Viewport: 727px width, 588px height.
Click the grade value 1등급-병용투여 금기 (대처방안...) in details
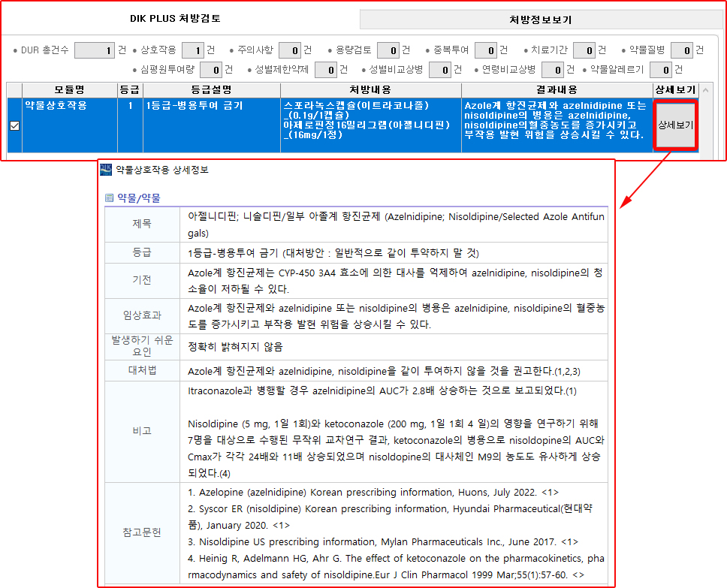[333, 253]
